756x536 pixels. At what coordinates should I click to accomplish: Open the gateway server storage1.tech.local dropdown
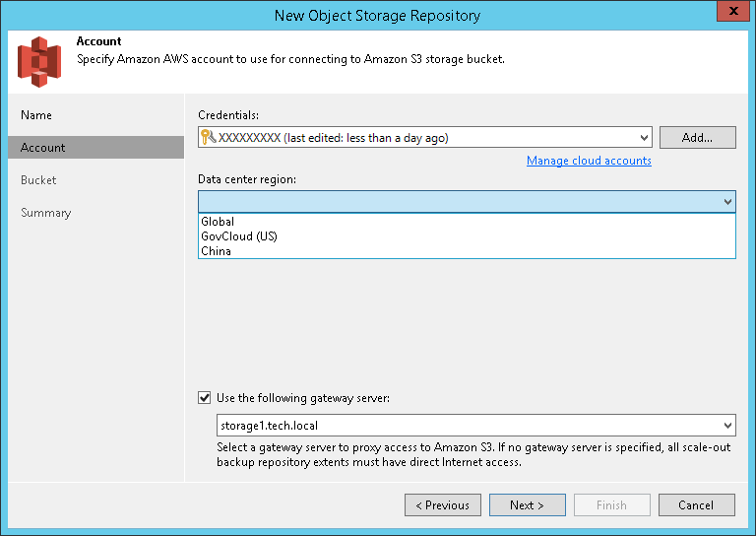727,426
